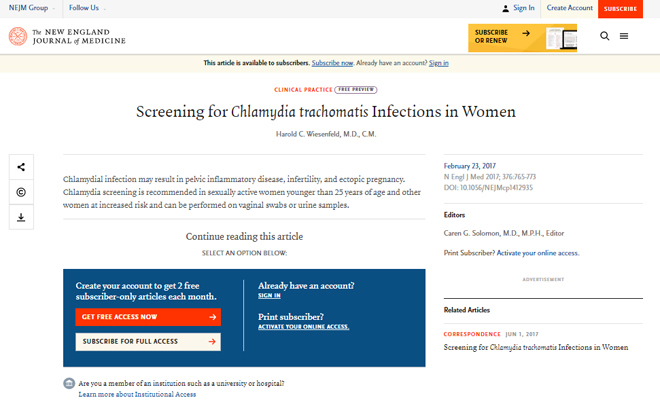Screen dimensions: 660x400
Task: Click Create Account in the top bar
Action: click(570, 8)
